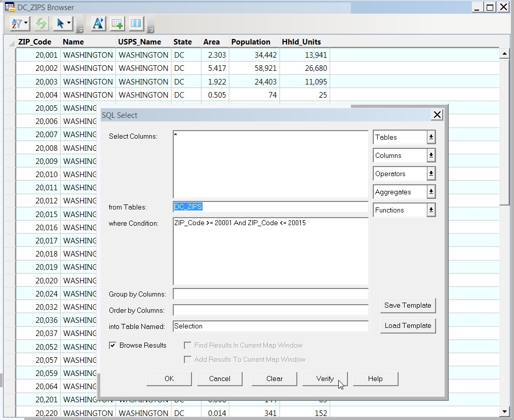The image size is (514, 420).
Task: Check Find Results In Current Map Window
Action: 187,345
